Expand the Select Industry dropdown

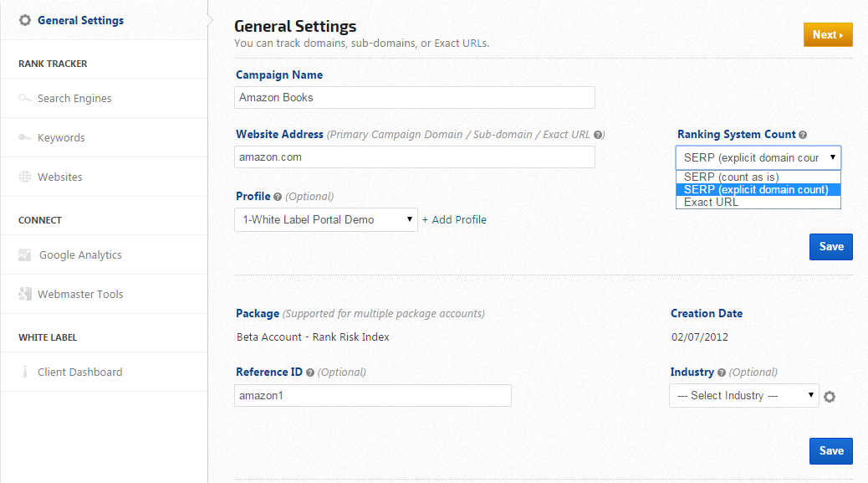tap(743, 395)
